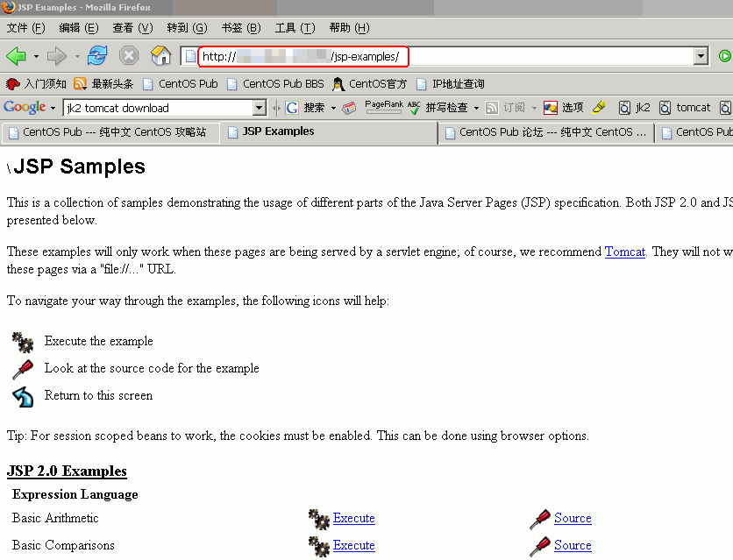Follow the Tomcat hyperlink in the text
This screenshot has height=560, width=733.
click(x=624, y=252)
